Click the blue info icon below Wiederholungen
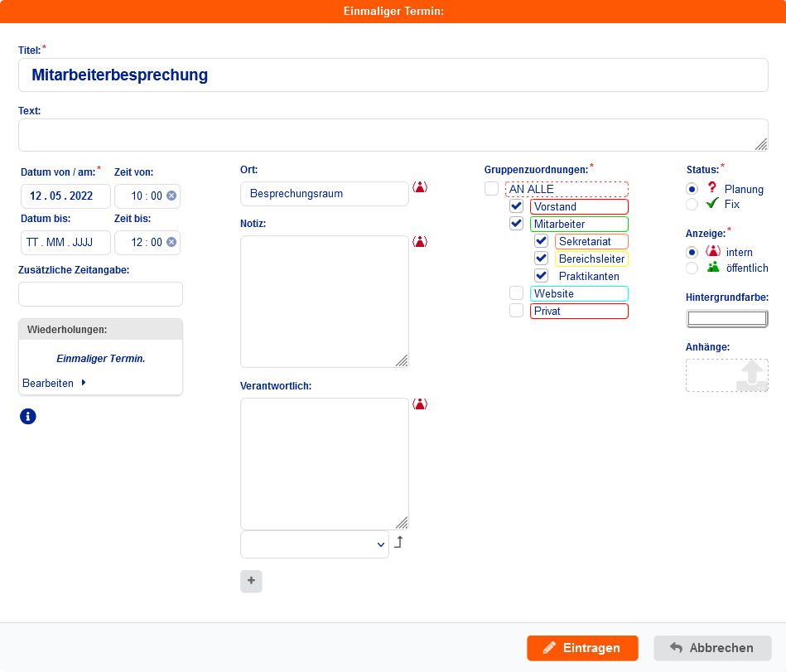Viewport: 786px width, 672px height. point(28,416)
